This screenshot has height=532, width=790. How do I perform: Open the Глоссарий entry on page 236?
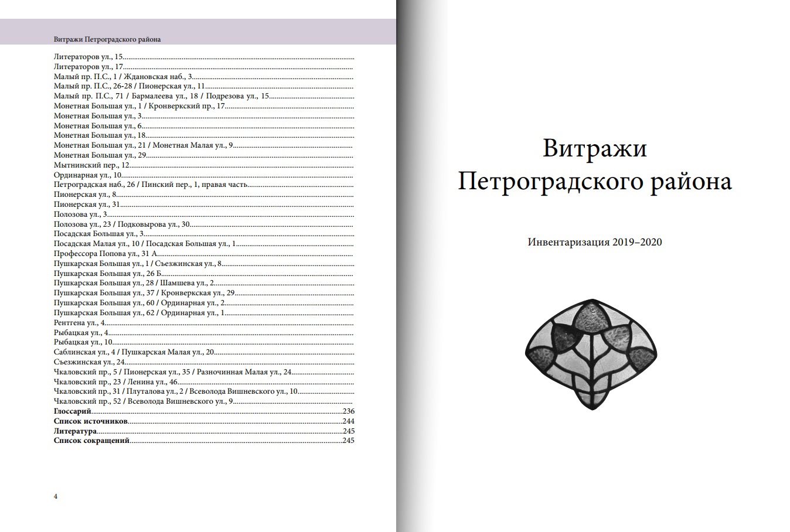click(x=73, y=411)
